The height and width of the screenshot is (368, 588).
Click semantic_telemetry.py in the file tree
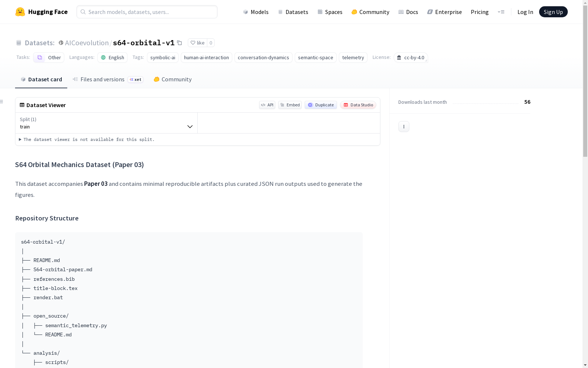point(76,326)
